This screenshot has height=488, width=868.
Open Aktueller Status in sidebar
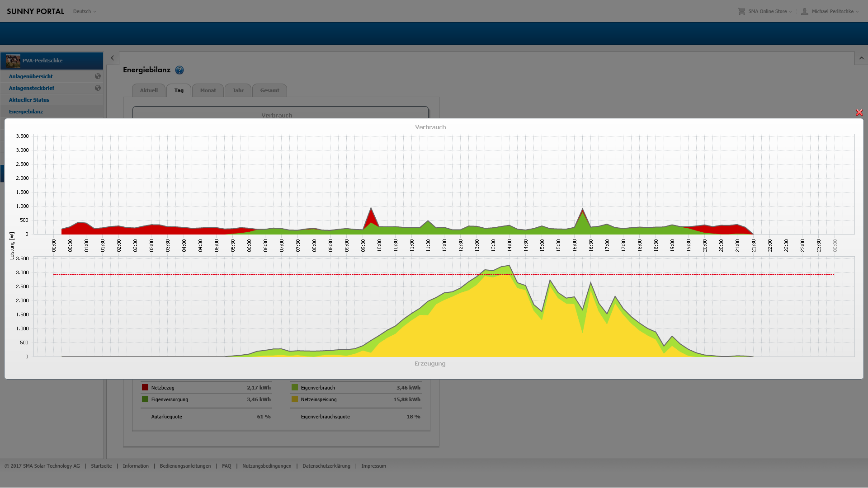point(29,100)
